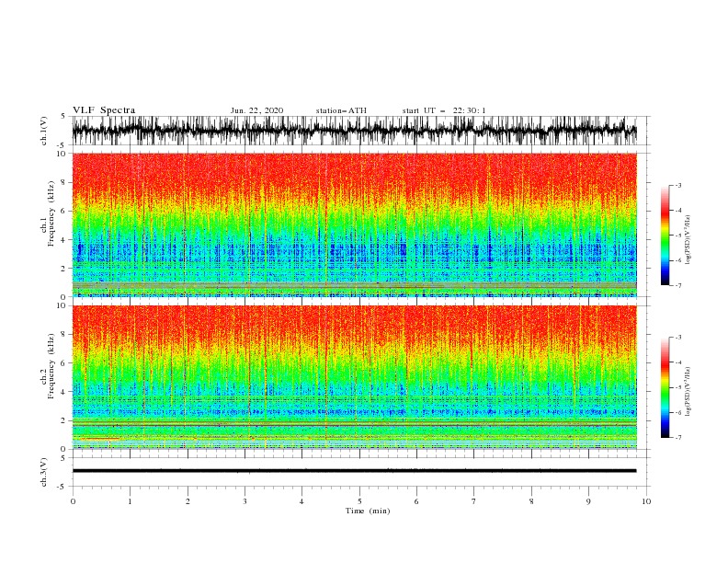Image resolution: width=728 pixels, height=563 pixels.
Task: Click the ch.3 flat waveform trace
Action: [355, 471]
